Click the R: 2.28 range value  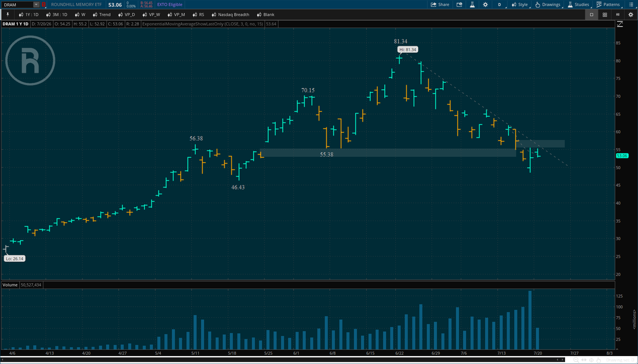tap(133, 24)
